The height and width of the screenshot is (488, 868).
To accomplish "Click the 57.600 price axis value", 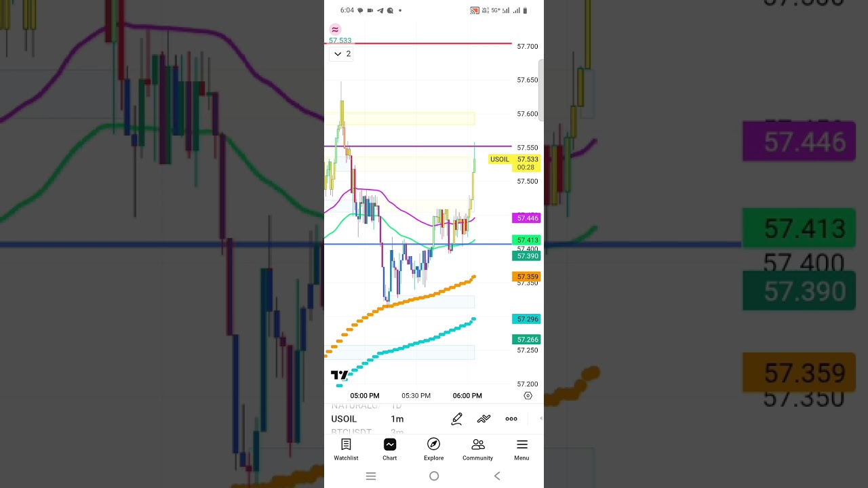I will (527, 114).
